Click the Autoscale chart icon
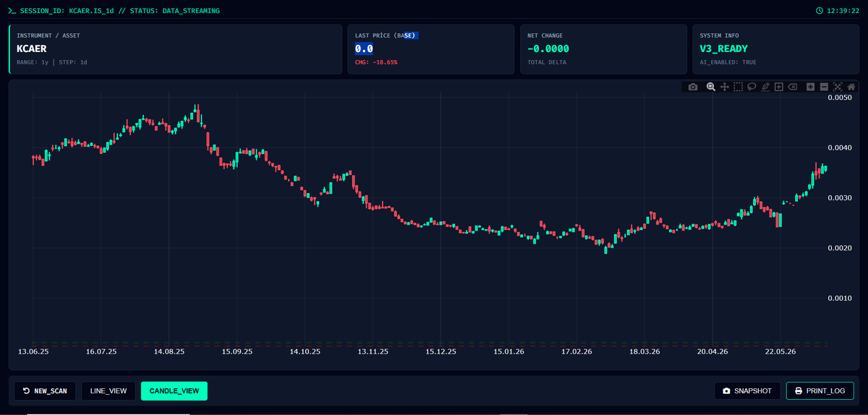The height and width of the screenshot is (415, 868). [838, 87]
